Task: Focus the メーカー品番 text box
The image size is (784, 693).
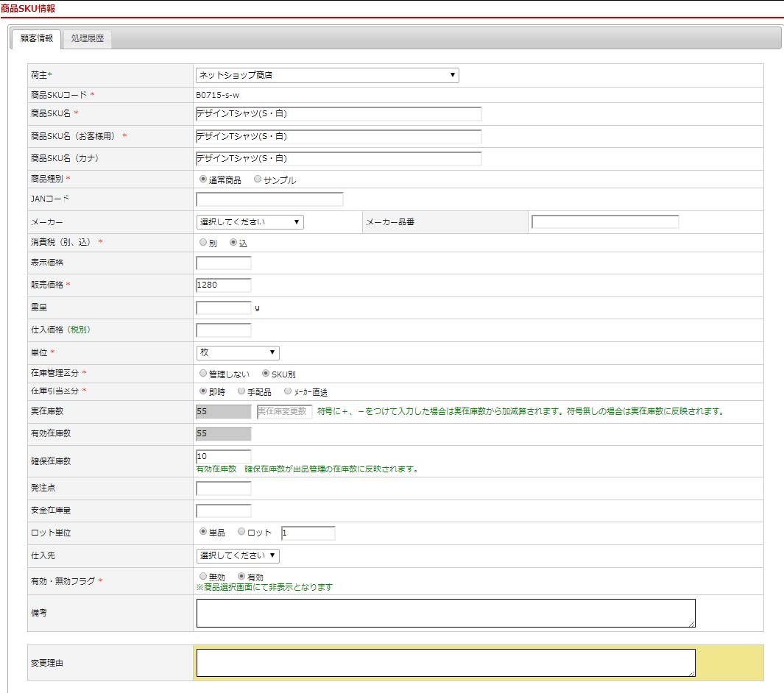Action: point(604,221)
